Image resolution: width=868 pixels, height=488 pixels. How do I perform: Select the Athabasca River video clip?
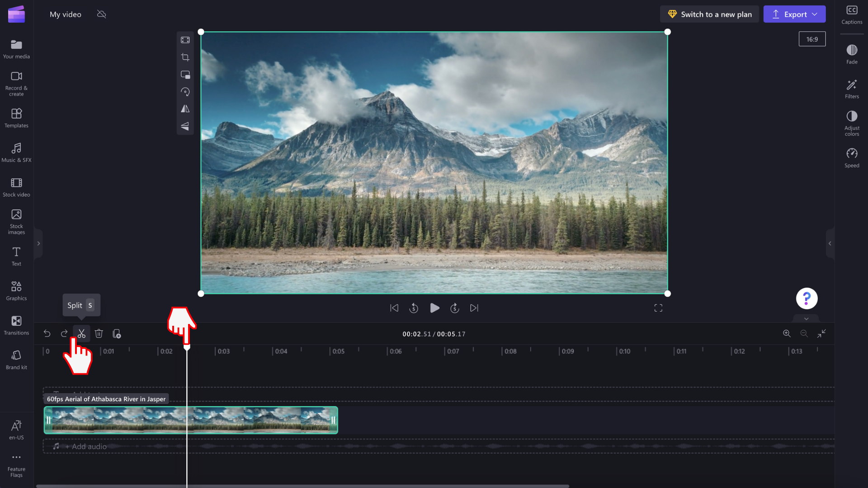pos(191,420)
